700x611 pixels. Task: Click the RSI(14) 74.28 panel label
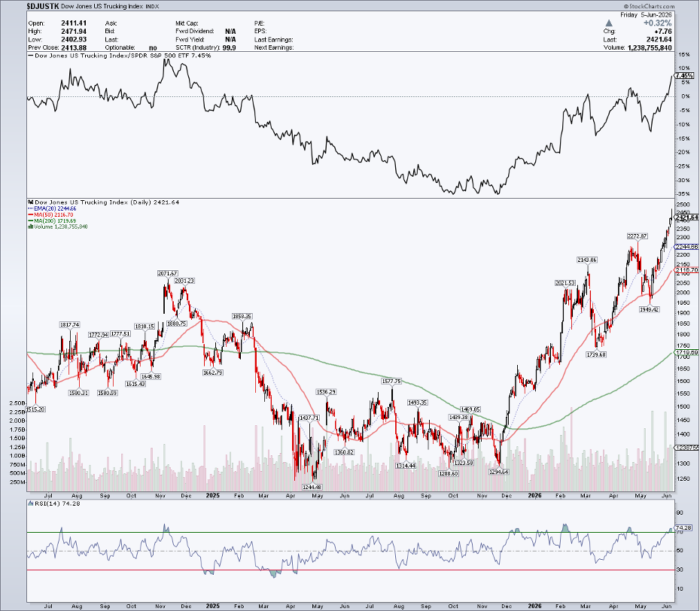54,503
